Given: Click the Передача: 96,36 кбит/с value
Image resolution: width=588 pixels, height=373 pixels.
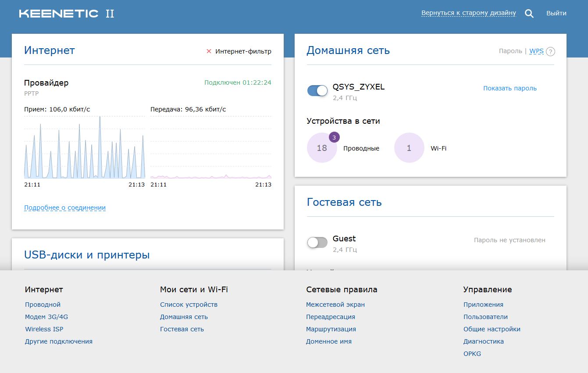Looking at the screenshot, I should (x=188, y=109).
